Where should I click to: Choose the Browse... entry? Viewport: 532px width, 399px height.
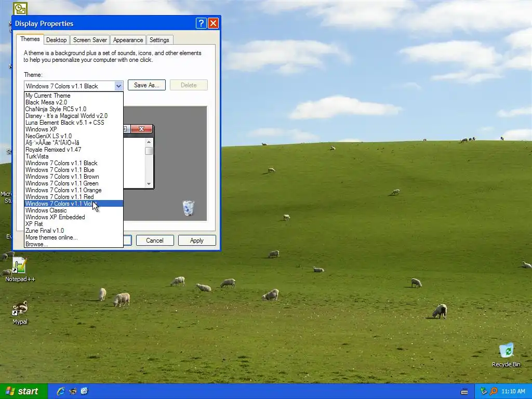[74, 244]
